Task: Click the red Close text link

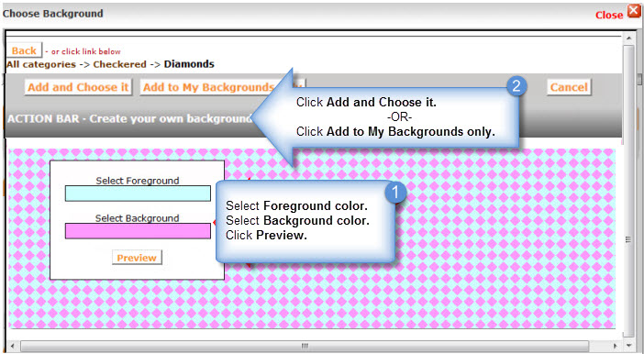Action: tap(609, 15)
